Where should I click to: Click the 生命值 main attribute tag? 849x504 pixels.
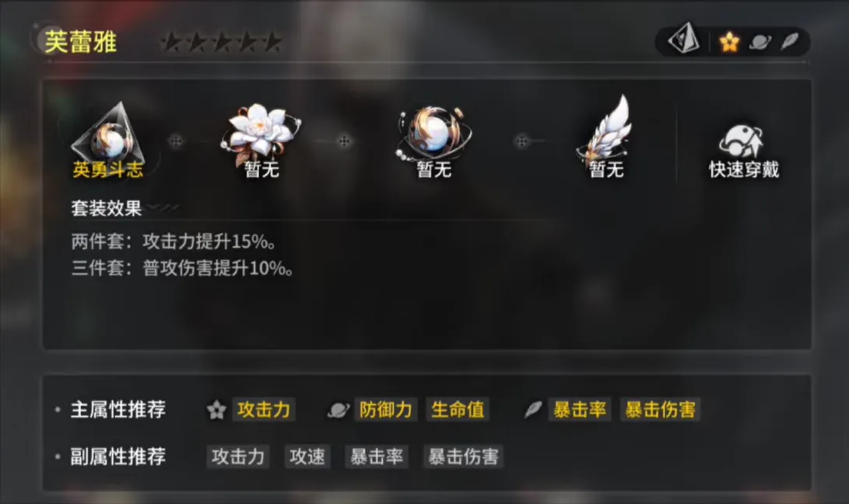click(458, 410)
